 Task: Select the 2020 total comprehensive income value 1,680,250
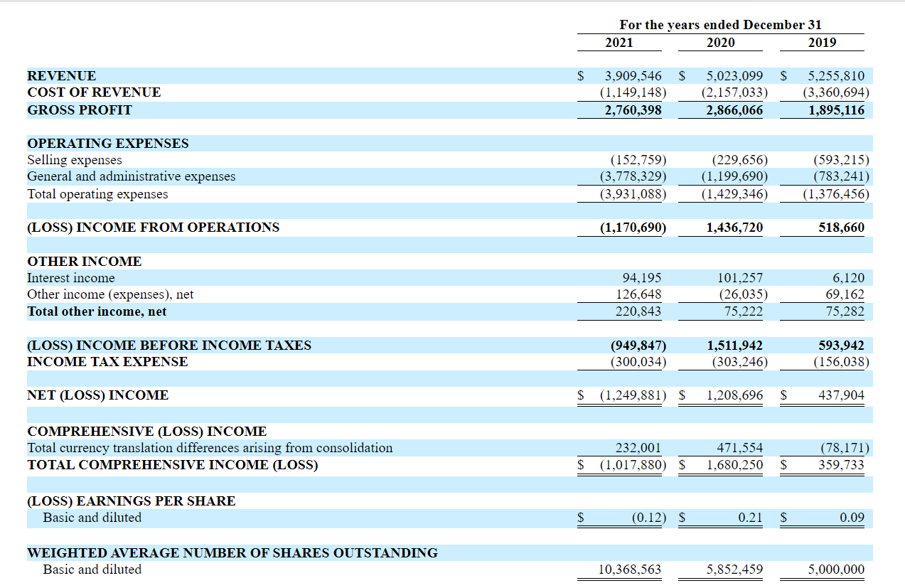coord(734,465)
